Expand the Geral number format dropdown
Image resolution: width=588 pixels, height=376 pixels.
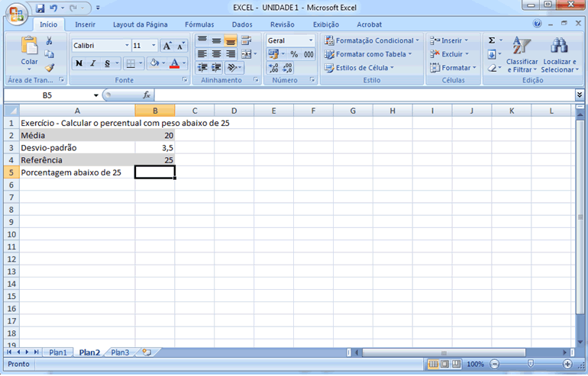click(311, 40)
